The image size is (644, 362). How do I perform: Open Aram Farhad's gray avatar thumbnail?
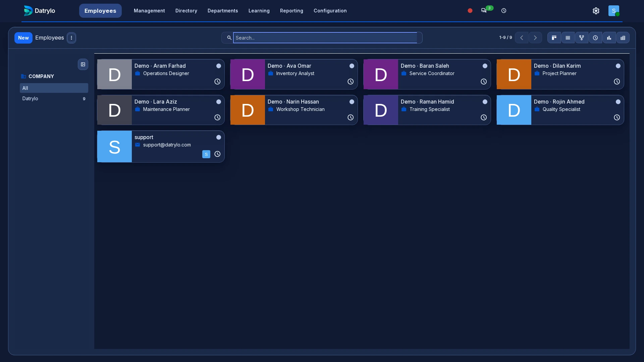[114, 74]
